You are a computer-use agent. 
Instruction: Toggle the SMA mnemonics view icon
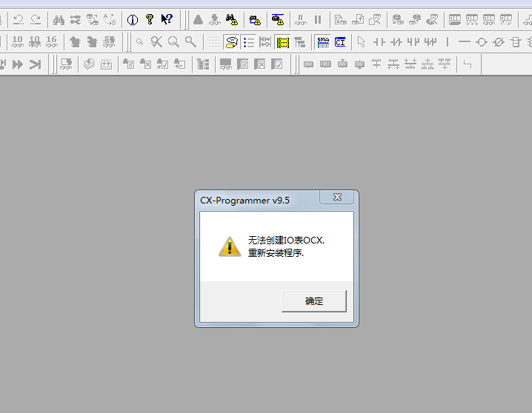coord(323,42)
